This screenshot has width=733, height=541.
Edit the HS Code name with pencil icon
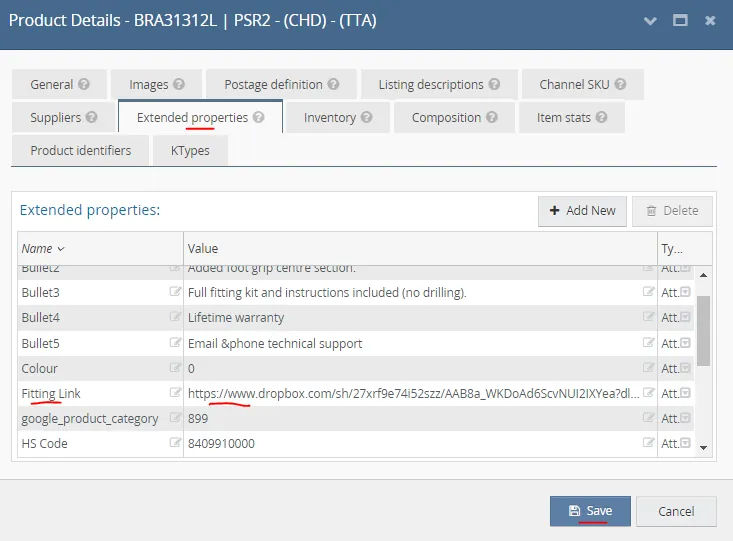(x=175, y=442)
